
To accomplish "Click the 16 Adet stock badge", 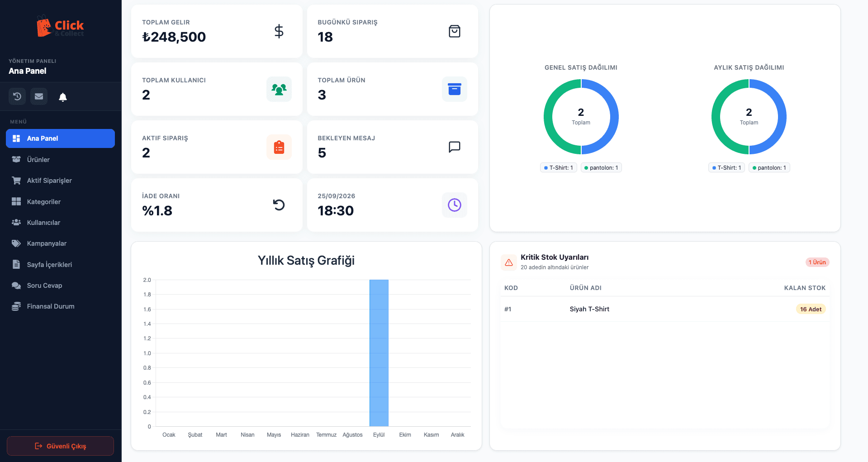I will click(811, 309).
